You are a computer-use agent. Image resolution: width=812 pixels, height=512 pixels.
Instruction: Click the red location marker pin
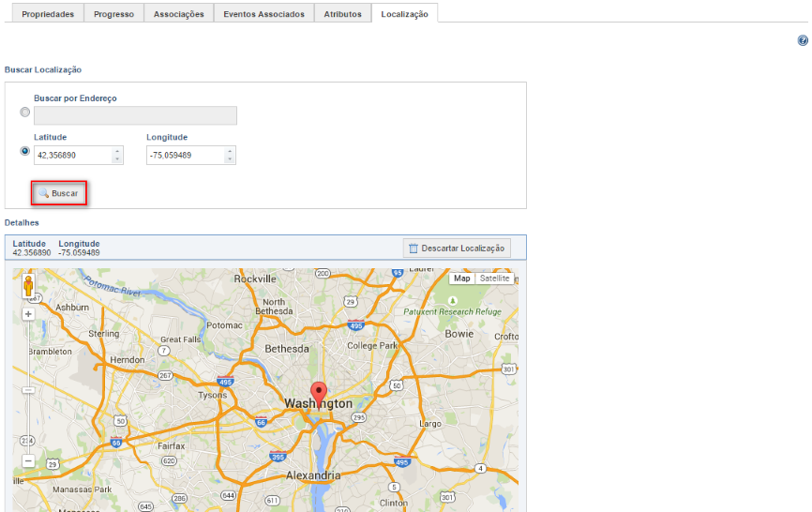pos(319,396)
